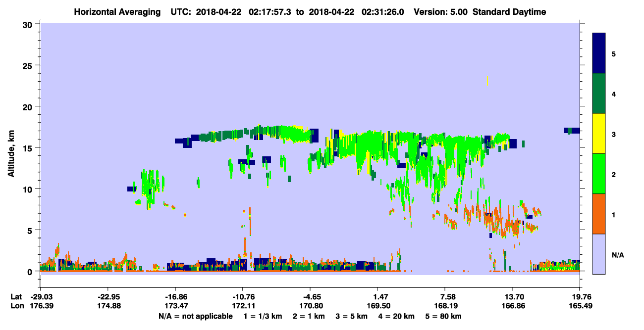Click the y-axis tick label 10

[x=29, y=189]
